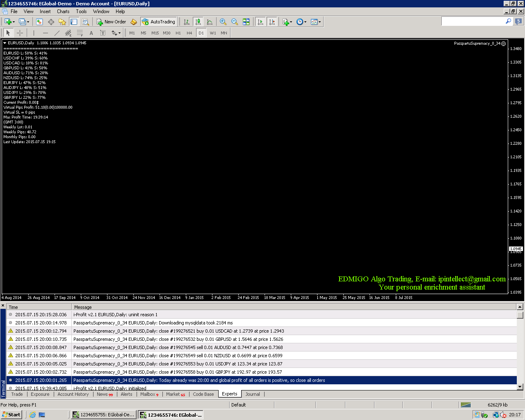Zoom in on the chart
The width and height of the screenshot is (525, 420).
(223, 22)
